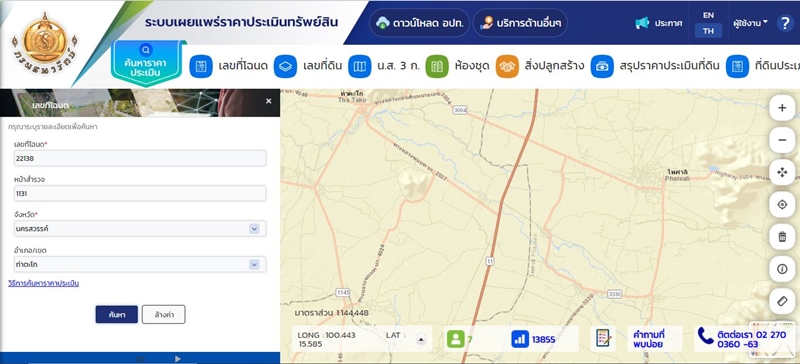Open the ห้องชุด menu item
800x364 pixels.
tap(472, 66)
